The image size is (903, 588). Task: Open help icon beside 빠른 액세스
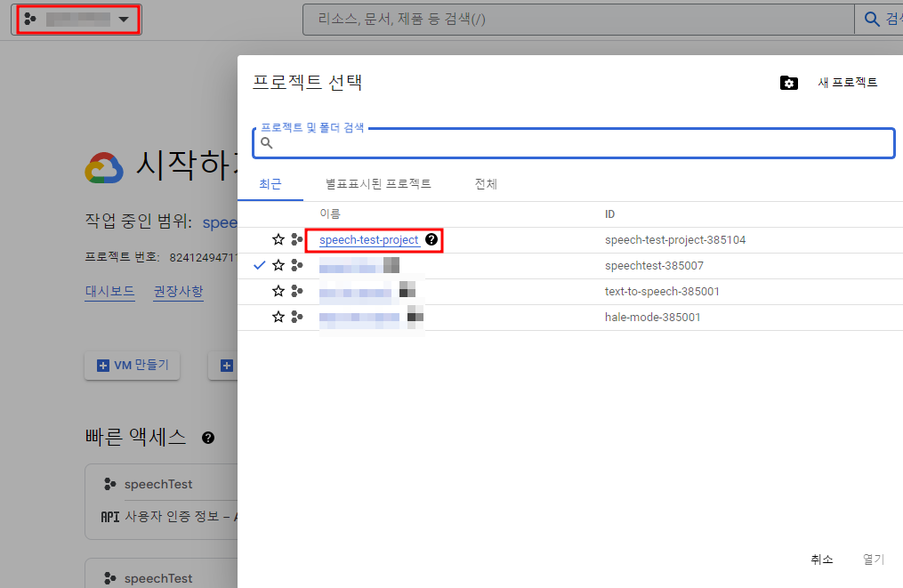click(x=208, y=438)
